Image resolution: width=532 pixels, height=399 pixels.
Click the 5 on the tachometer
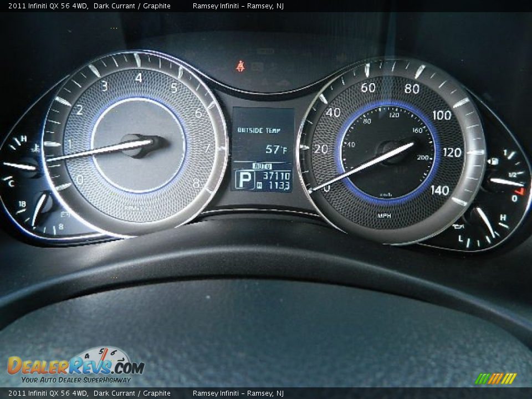click(173, 88)
